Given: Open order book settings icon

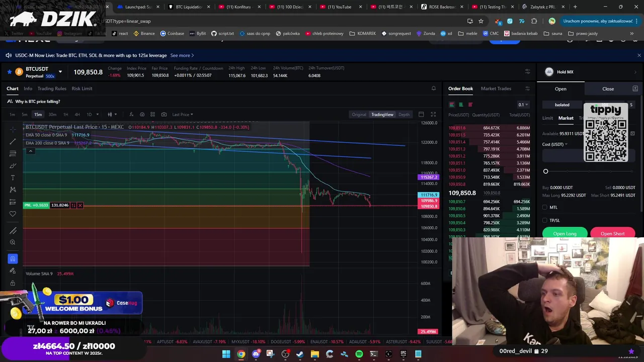Looking at the screenshot, I should [527, 88].
